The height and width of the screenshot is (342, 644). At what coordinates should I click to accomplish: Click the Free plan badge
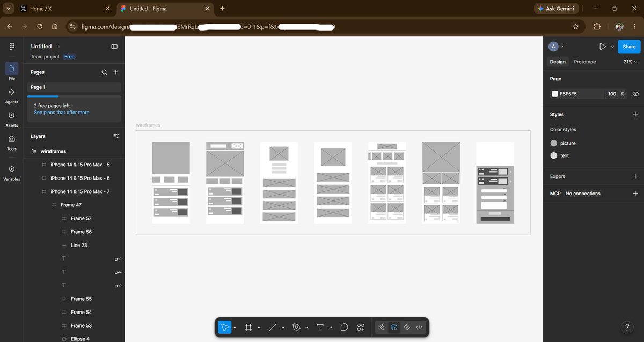69,56
